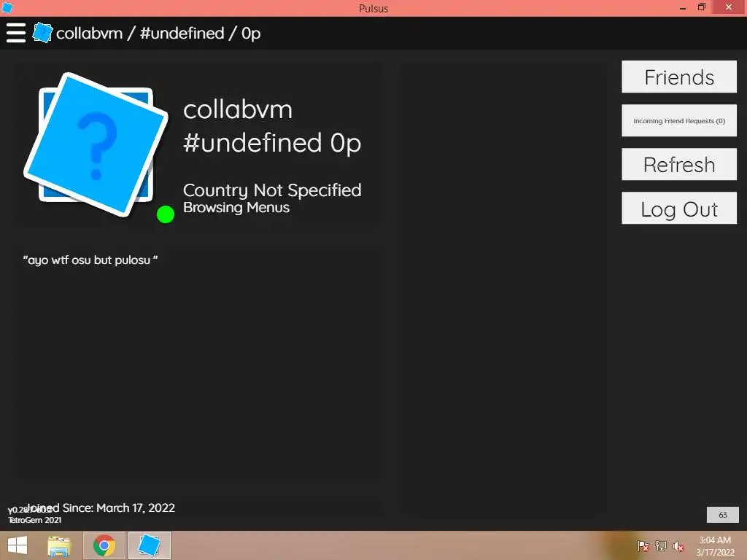Click the header title collabvm / #undefined / 0p
Screen dimensions: 747x560
158,34
